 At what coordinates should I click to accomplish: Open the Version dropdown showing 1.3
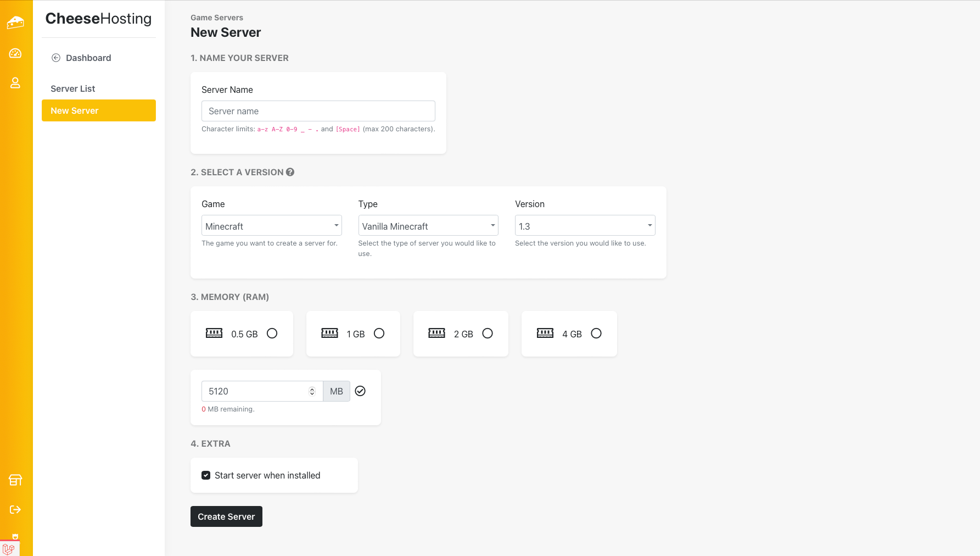click(585, 226)
